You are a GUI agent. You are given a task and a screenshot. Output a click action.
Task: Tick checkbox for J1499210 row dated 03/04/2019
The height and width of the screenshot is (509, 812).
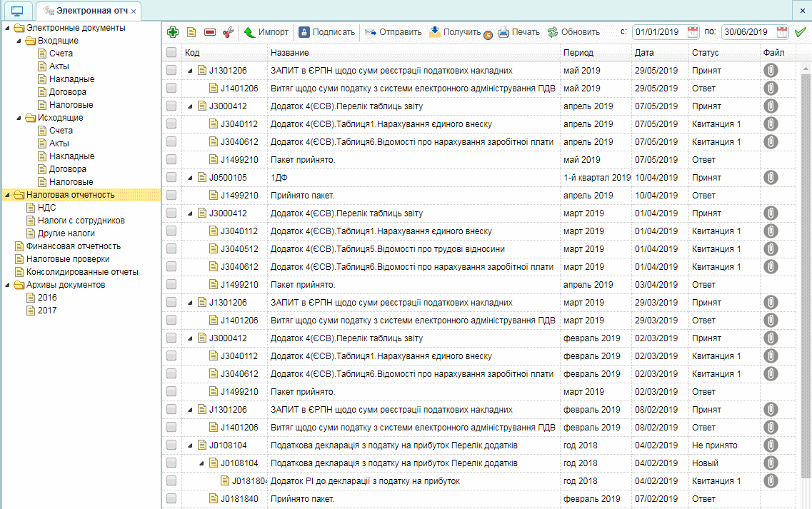pyautogui.click(x=171, y=284)
